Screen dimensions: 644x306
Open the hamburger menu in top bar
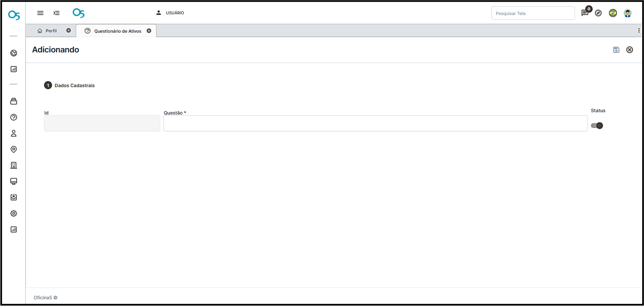pyautogui.click(x=40, y=13)
